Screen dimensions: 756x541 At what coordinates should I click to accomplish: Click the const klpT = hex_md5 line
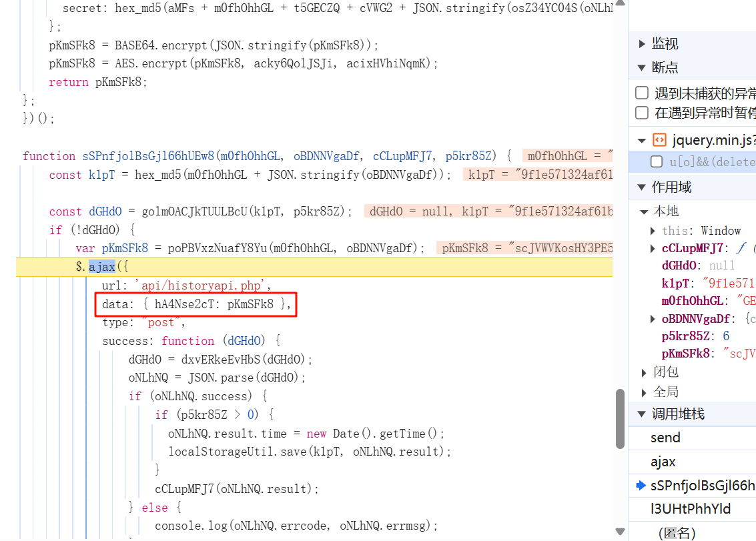tap(250, 175)
